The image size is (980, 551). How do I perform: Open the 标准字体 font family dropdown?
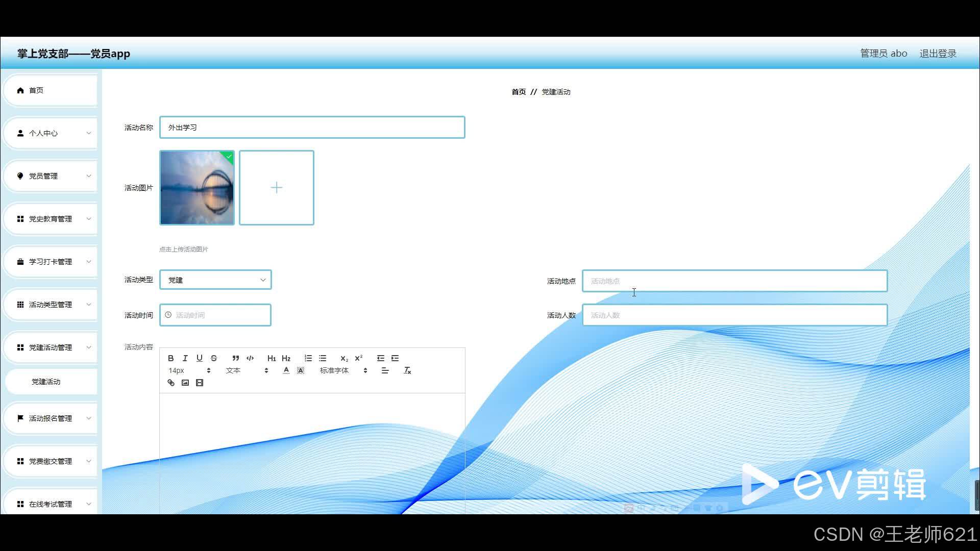coord(343,370)
